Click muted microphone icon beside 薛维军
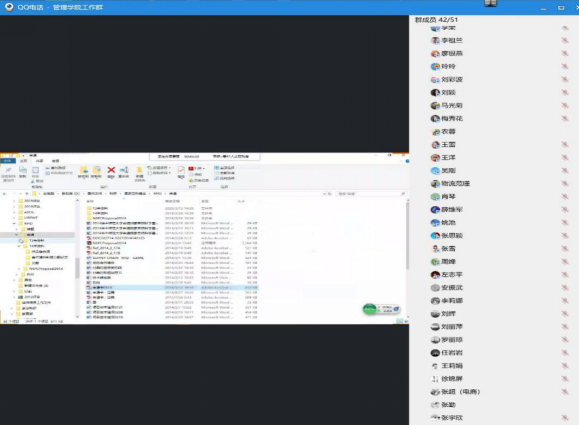Image resolution: width=579 pixels, height=425 pixels. tap(565, 209)
